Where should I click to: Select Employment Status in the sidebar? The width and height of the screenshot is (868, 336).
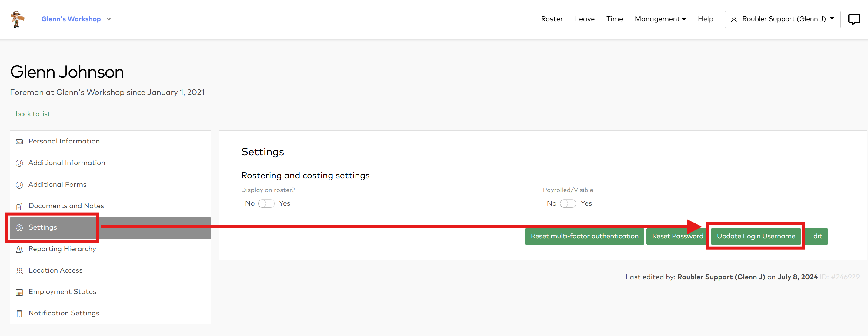point(110,292)
